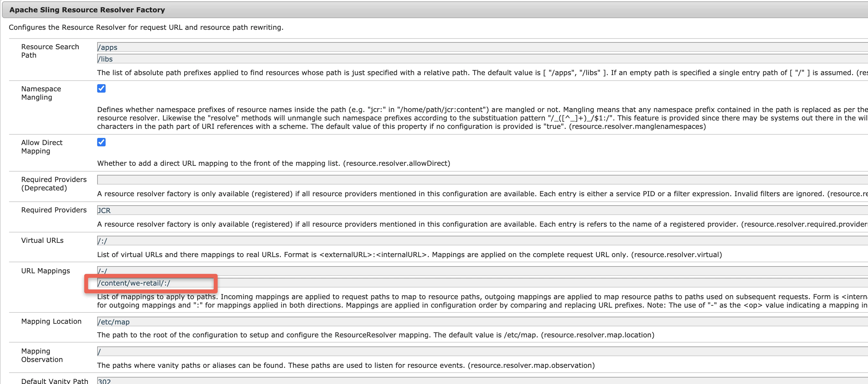Uncheck the Namespace Mangling checkbox

point(101,88)
